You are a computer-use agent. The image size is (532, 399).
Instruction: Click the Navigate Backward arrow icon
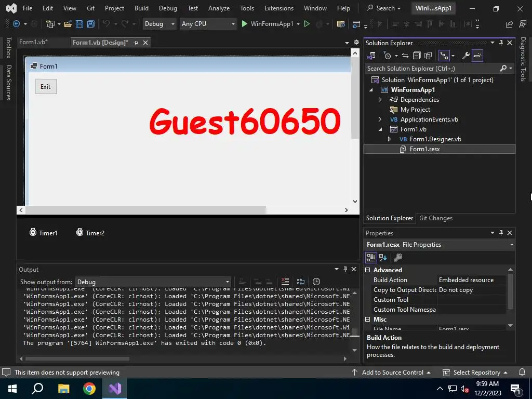[16, 24]
